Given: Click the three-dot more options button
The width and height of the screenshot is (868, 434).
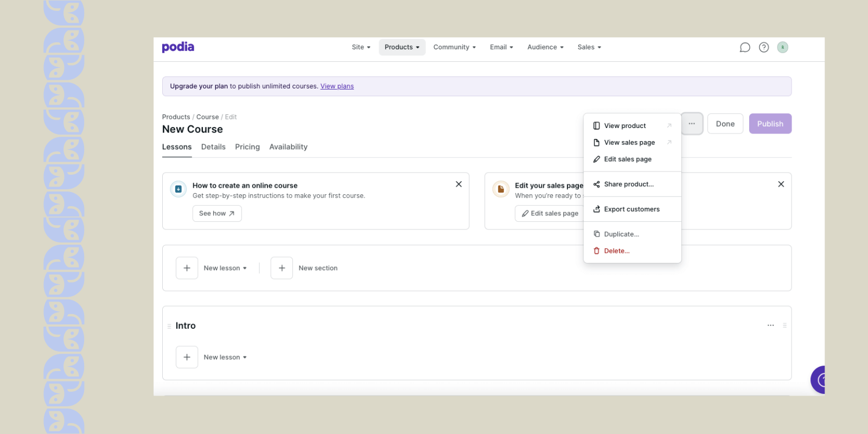Looking at the screenshot, I should pyautogui.click(x=692, y=124).
